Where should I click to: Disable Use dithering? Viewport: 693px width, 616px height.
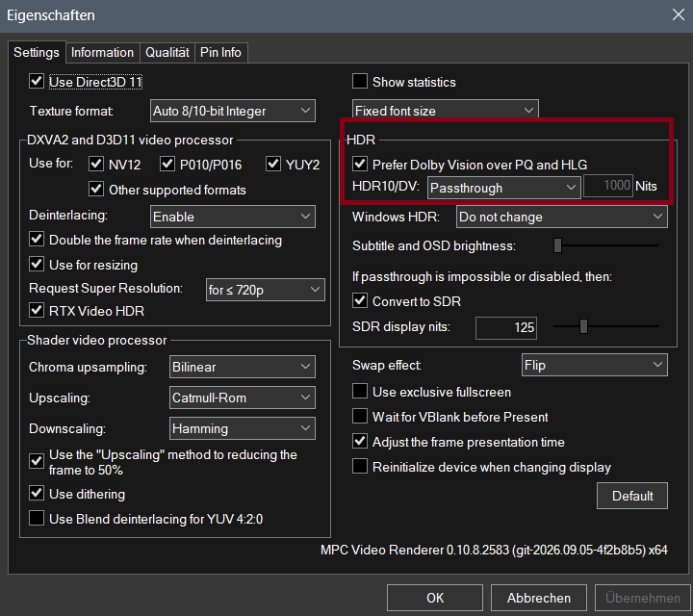tap(37, 493)
